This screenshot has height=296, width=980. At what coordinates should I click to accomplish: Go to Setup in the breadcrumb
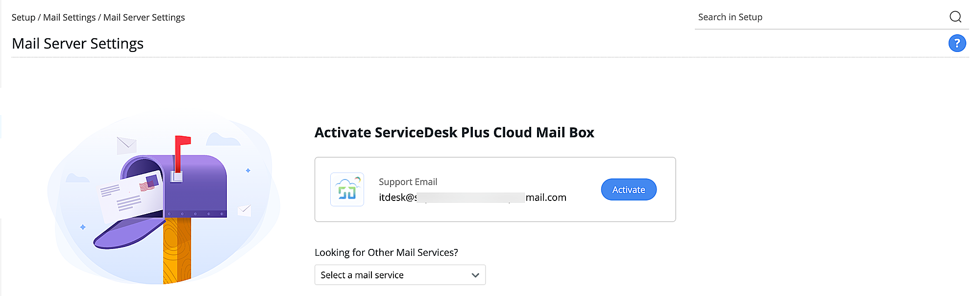click(24, 18)
